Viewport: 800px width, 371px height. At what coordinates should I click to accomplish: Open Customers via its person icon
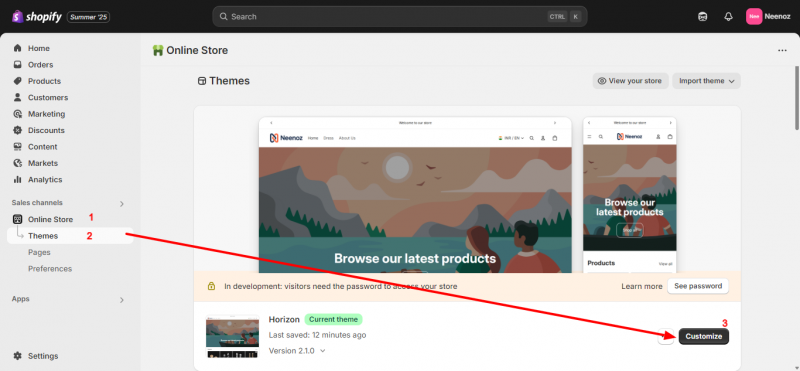tap(18, 97)
